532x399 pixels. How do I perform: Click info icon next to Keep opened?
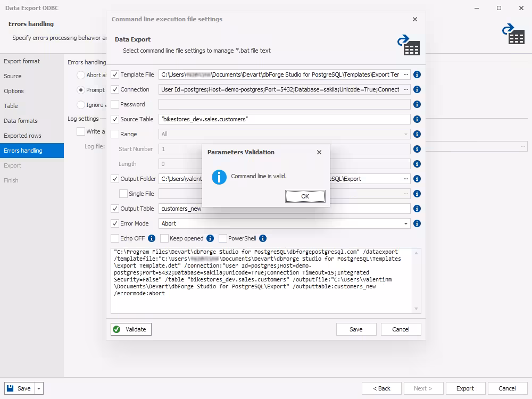point(210,238)
